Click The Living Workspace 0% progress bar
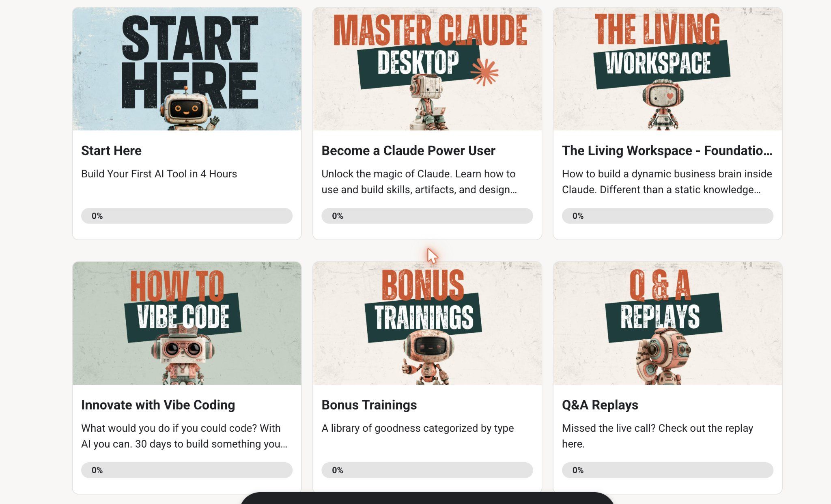Screen dimensions: 831x504 point(667,216)
